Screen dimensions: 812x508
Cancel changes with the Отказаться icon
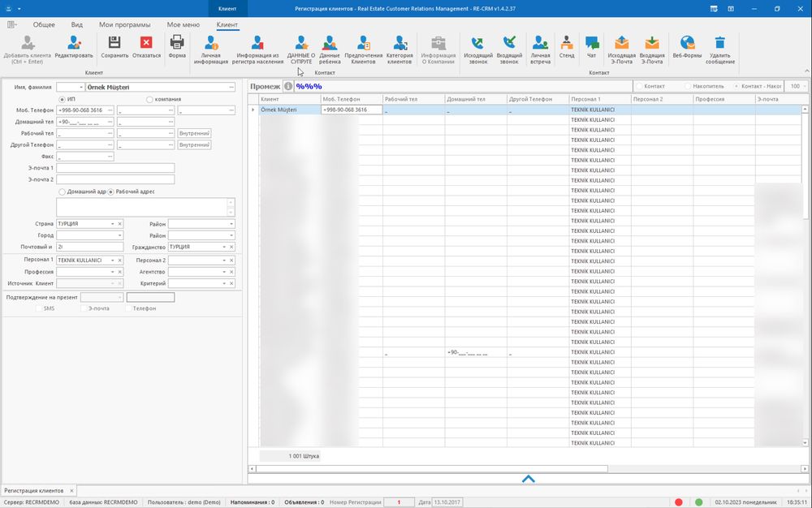pyautogui.click(x=146, y=43)
